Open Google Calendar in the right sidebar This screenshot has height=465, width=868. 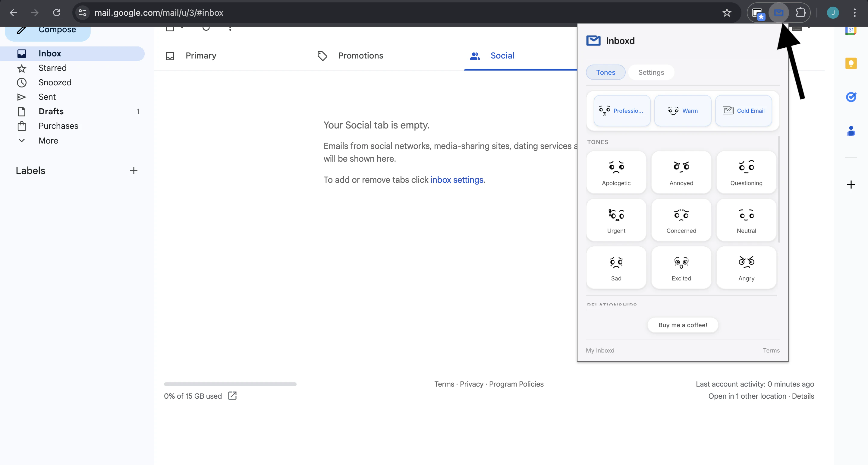(x=851, y=30)
